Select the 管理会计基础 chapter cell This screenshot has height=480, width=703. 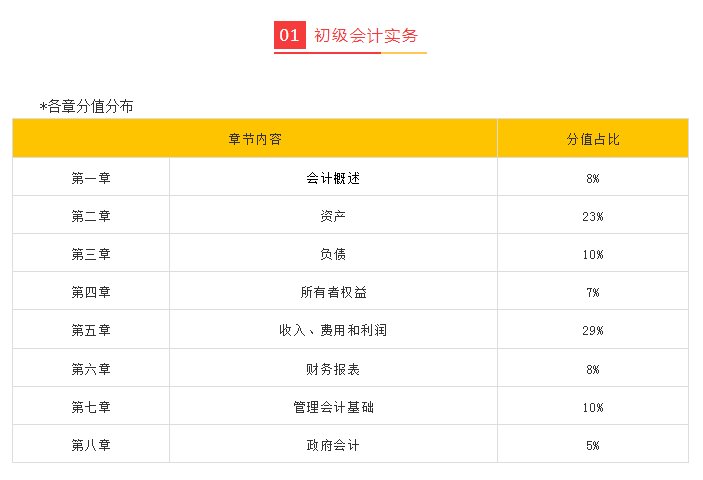pos(333,407)
